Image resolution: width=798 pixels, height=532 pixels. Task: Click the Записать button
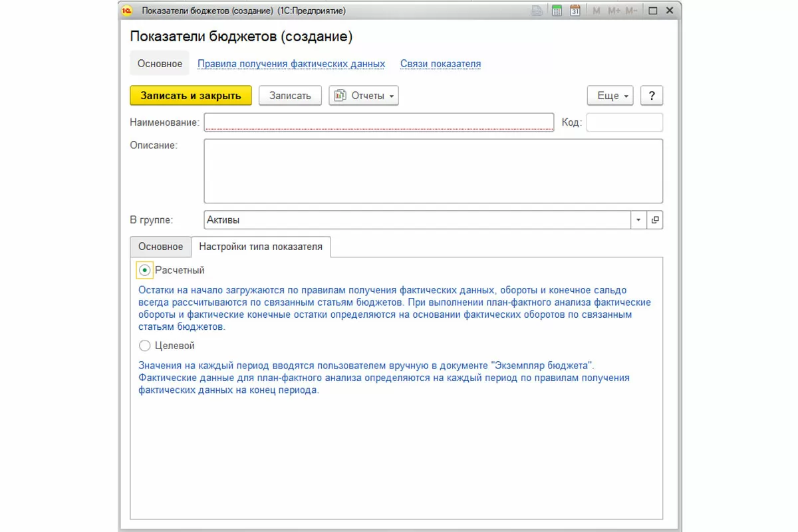click(x=290, y=95)
